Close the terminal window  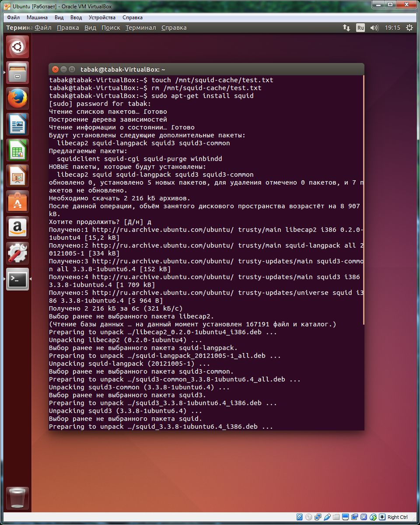click(x=55, y=69)
